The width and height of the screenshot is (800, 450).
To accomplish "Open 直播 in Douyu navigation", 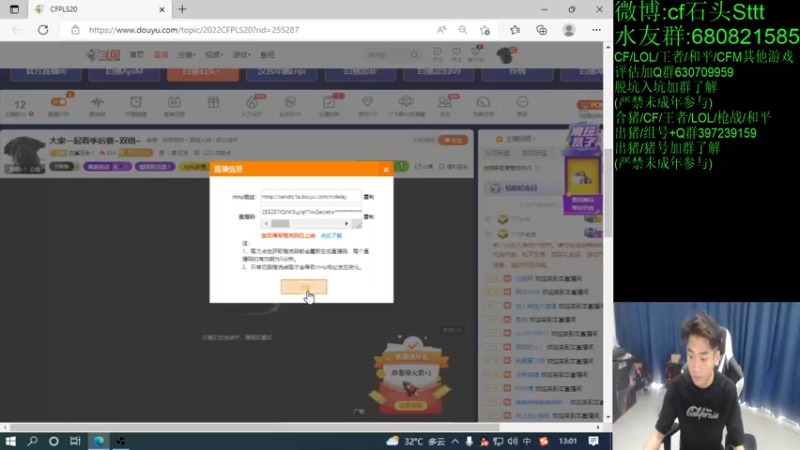I will (161, 55).
